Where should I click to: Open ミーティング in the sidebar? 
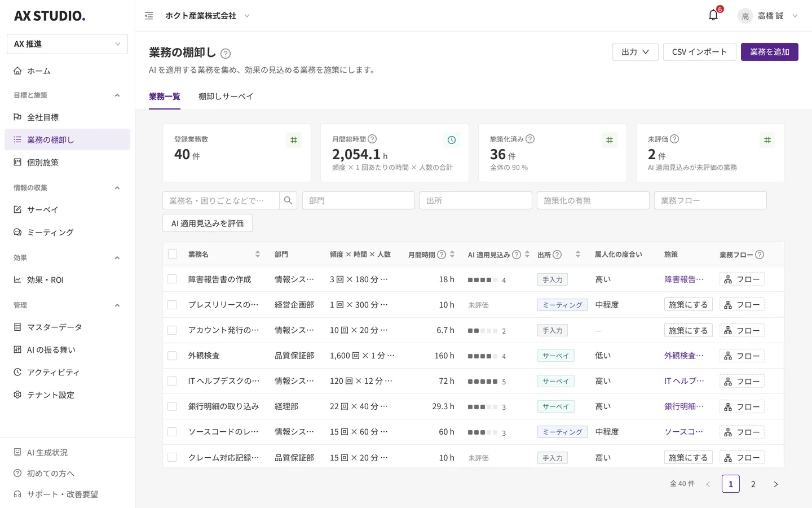click(67, 232)
